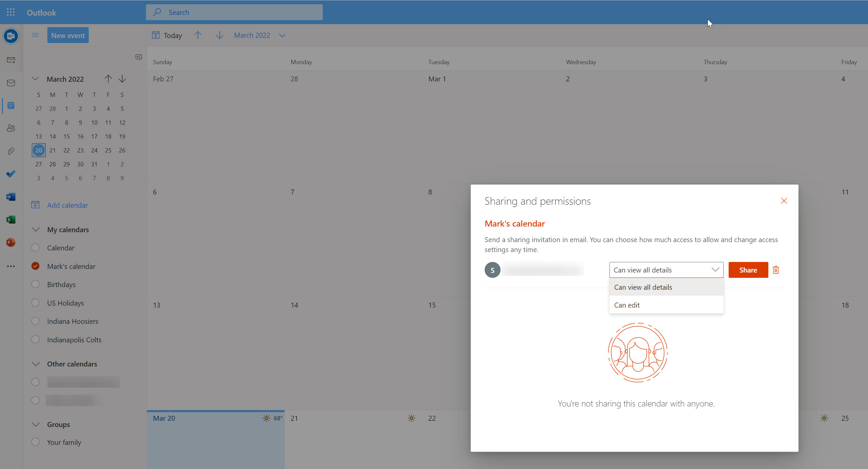Click the Tasks checkmark icon
Screen dimensions: 868x469
tap(12, 174)
